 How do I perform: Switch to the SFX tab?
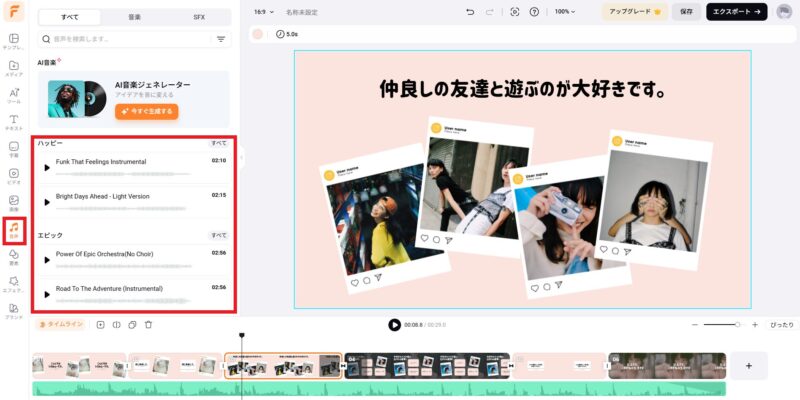(198, 17)
